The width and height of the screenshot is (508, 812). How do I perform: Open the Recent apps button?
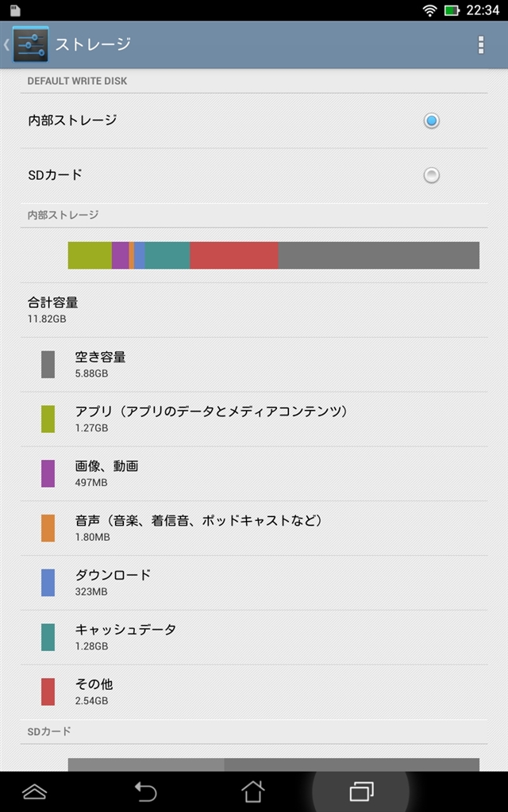[361, 791]
